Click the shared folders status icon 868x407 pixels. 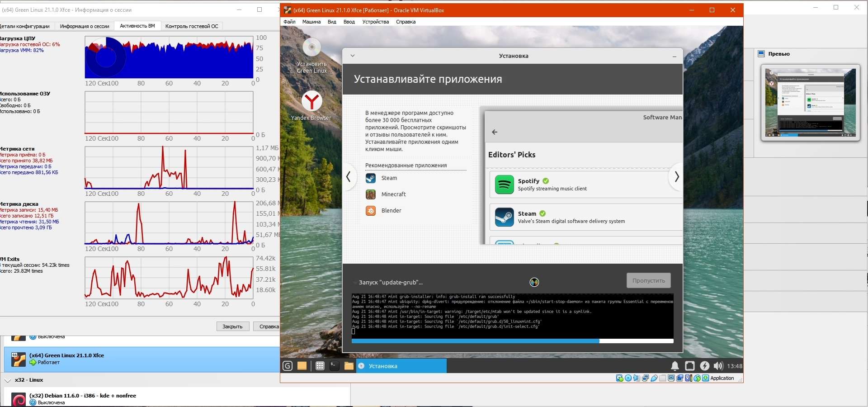663,378
